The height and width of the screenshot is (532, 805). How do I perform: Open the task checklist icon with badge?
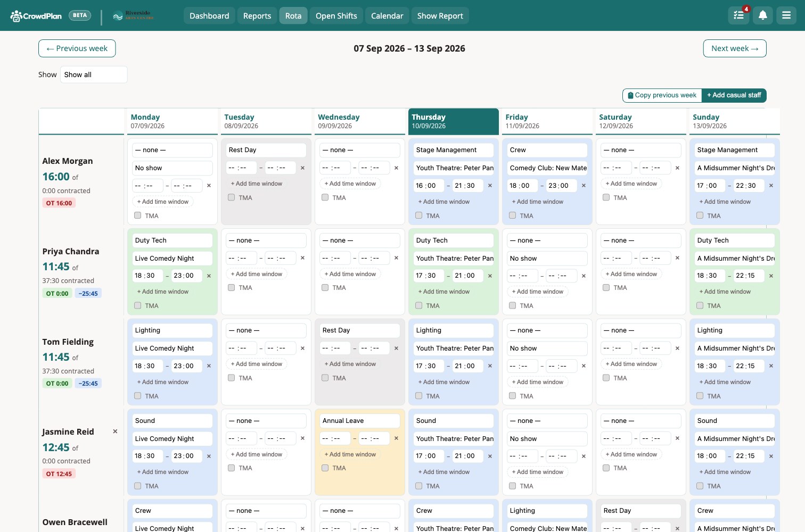click(738, 15)
